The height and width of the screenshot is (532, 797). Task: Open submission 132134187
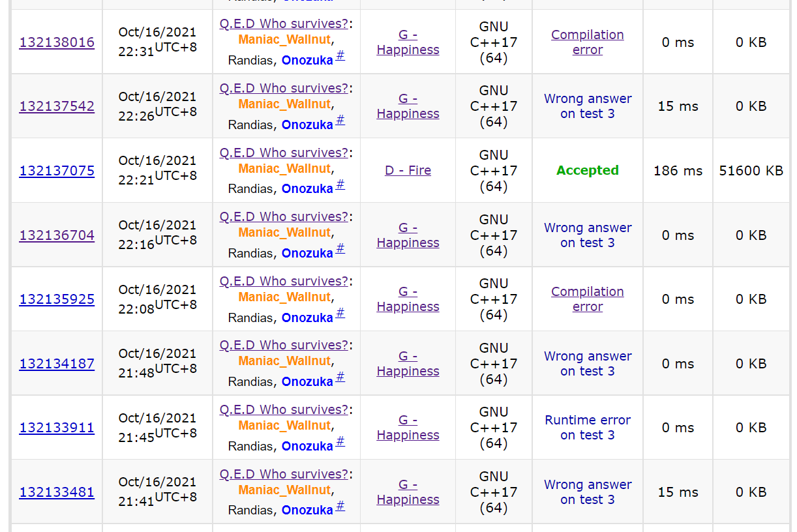click(57, 364)
